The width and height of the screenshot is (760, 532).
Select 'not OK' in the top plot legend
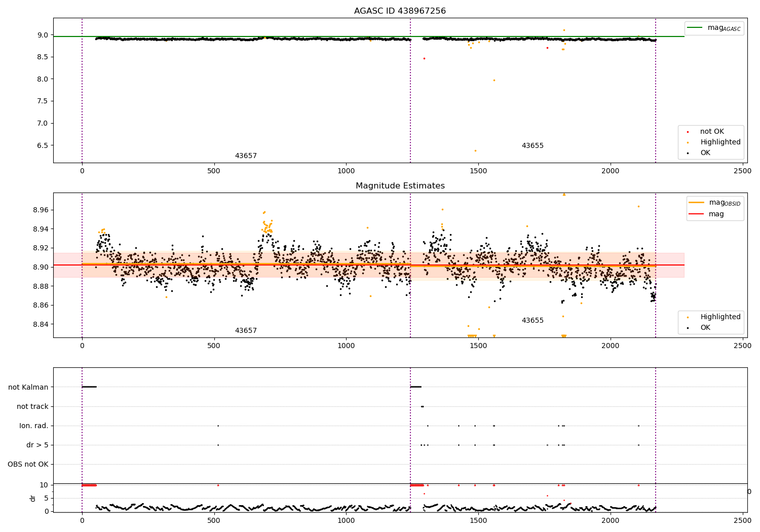[712, 132]
